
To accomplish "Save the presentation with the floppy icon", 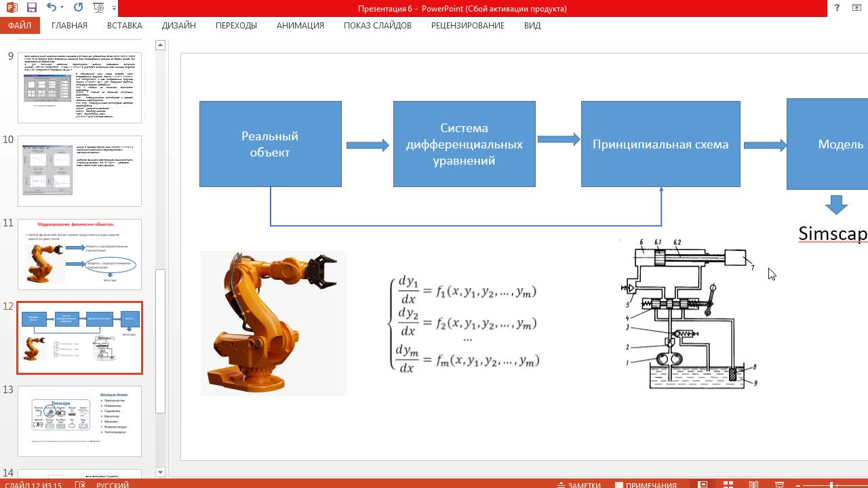I will tap(31, 8).
